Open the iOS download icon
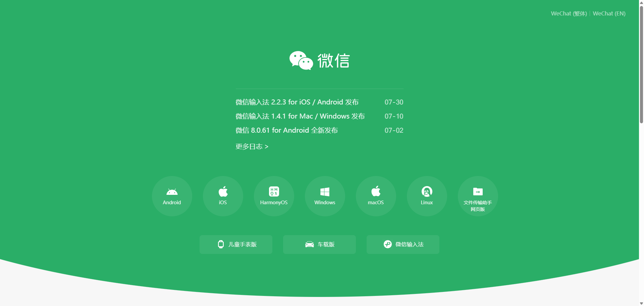The height and width of the screenshot is (306, 644). [x=223, y=196]
